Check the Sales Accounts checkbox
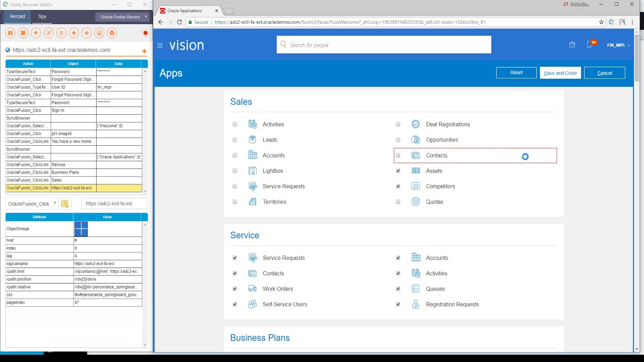 click(x=235, y=155)
